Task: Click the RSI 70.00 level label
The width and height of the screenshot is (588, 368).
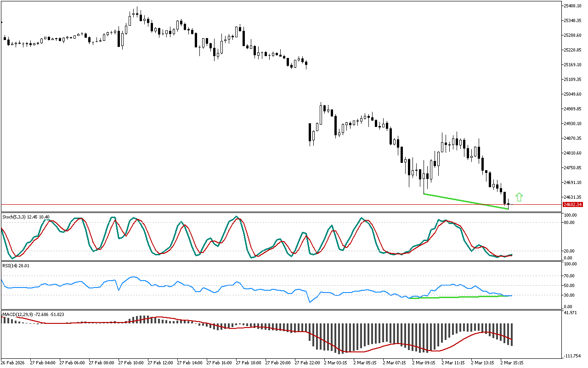Action: [x=570, y=276]
